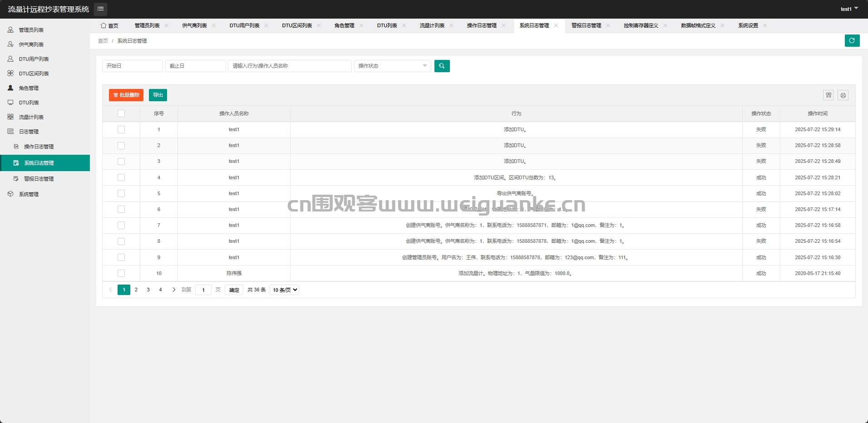Click the DTU区间列表 sidebar icon

coord(10,73)
